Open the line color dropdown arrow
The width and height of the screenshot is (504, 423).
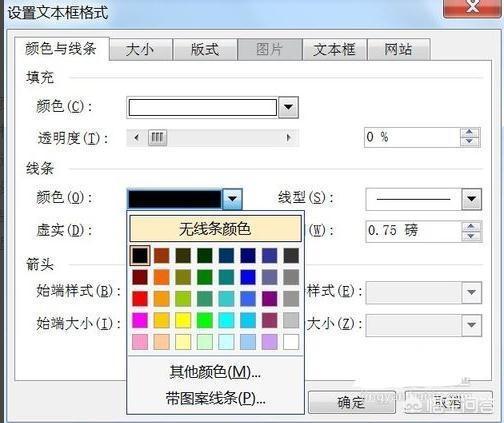(x=232, y=199)
